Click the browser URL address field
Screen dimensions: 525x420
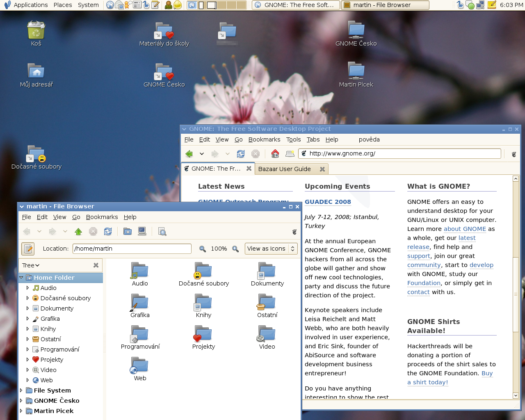click(x=399, y=154)
